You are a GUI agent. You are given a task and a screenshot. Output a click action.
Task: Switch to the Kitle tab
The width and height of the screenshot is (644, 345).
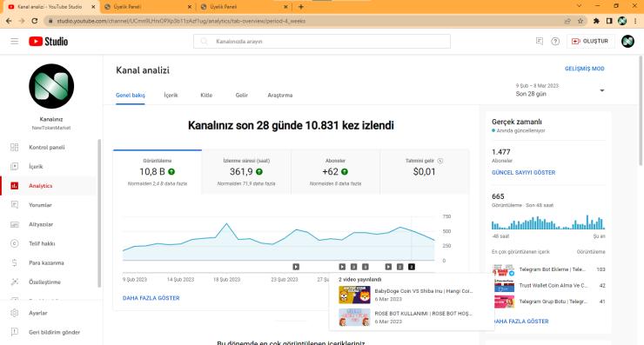(206, 96)
